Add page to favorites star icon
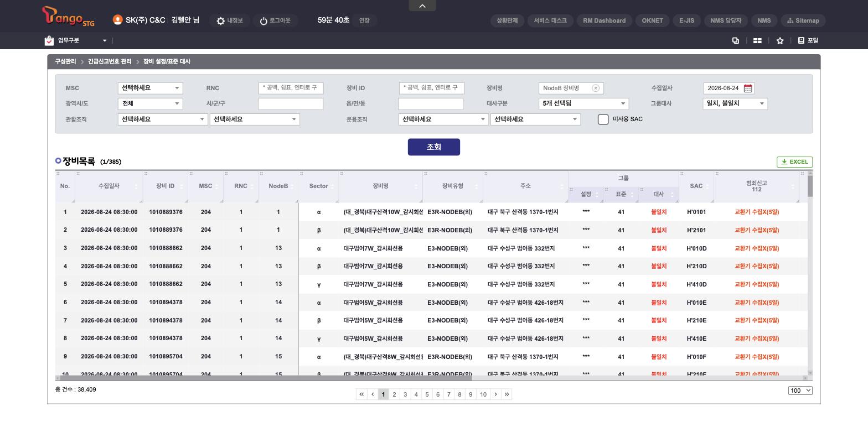Viewport: 868px width, 427px height. (x=780, y=40)
